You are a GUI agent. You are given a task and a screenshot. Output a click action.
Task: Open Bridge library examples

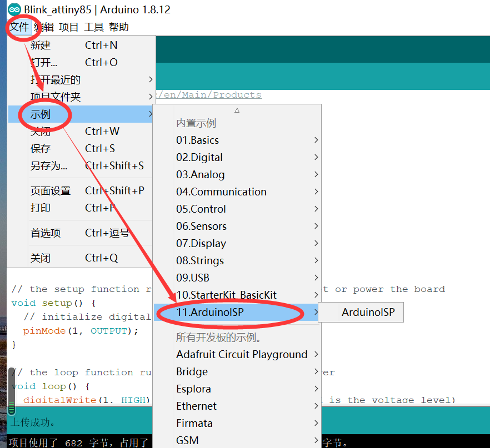238,371
